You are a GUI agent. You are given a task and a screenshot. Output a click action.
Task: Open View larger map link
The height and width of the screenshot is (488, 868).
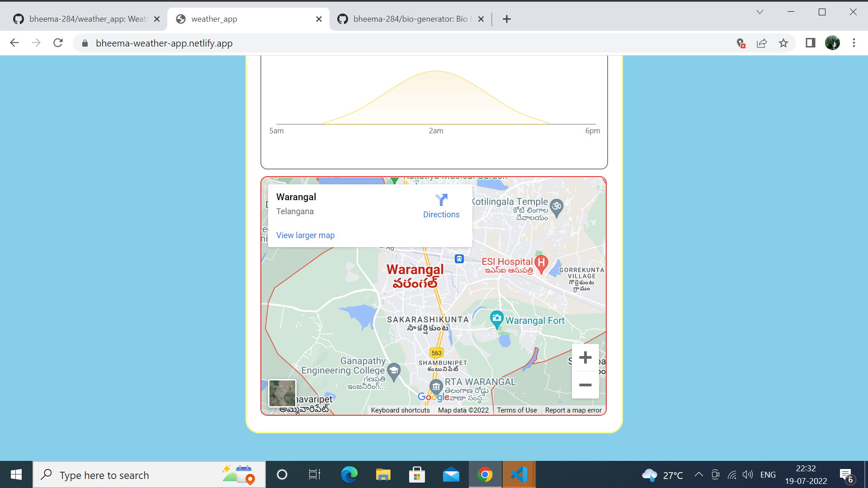(305, 235)
